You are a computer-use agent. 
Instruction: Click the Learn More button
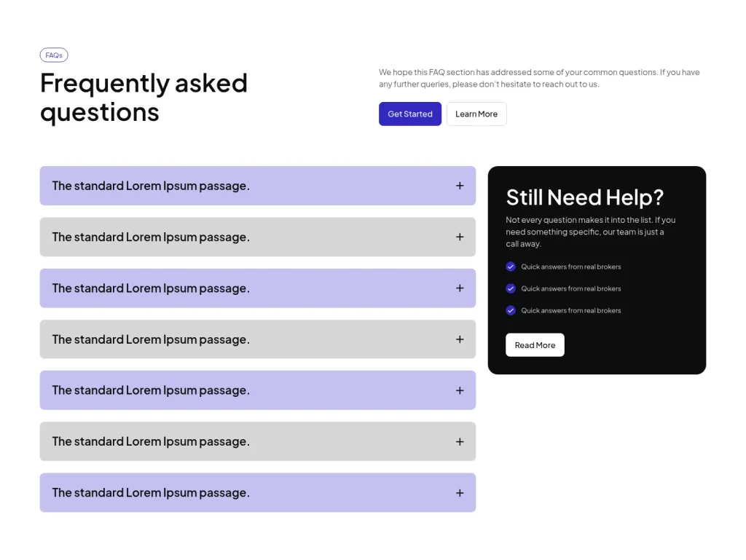click(x=476, y=114)
